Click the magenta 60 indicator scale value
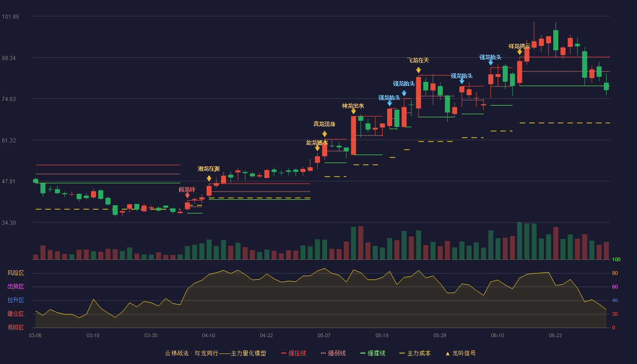637x364 pixels. 615,287
